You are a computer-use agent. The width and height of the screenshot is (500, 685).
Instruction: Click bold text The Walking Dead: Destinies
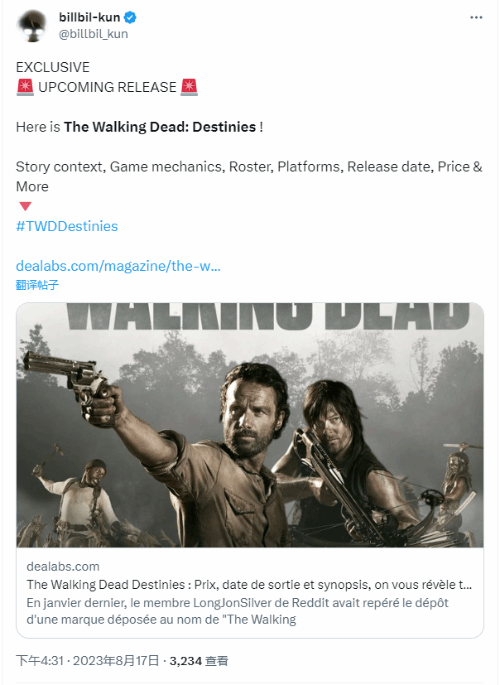160,127
